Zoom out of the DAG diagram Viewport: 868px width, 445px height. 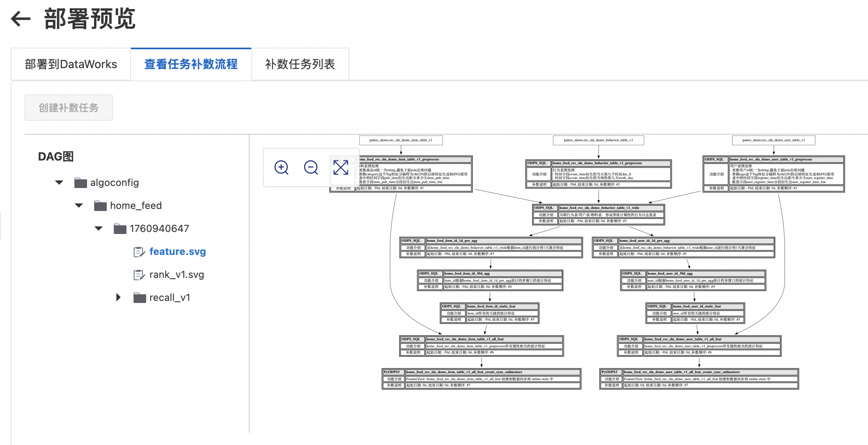[311, 167]
